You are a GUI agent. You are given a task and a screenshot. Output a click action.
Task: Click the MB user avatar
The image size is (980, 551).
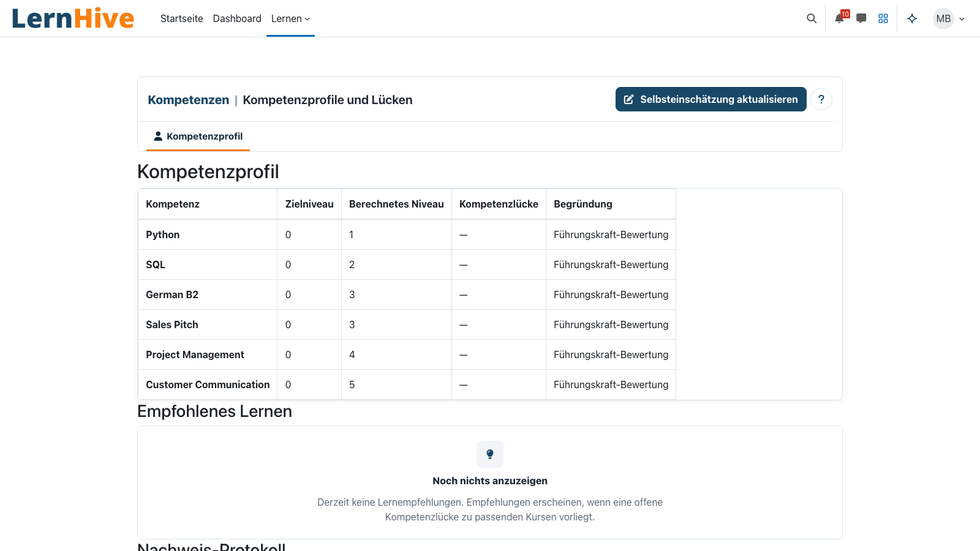pyautogui.click(x=944, y=18)
